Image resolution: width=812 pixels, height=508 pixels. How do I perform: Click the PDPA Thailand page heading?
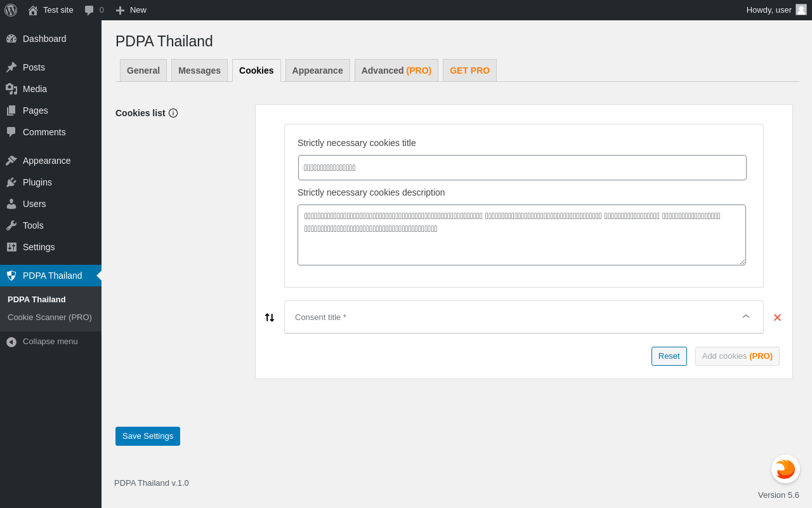pos(164,41)
